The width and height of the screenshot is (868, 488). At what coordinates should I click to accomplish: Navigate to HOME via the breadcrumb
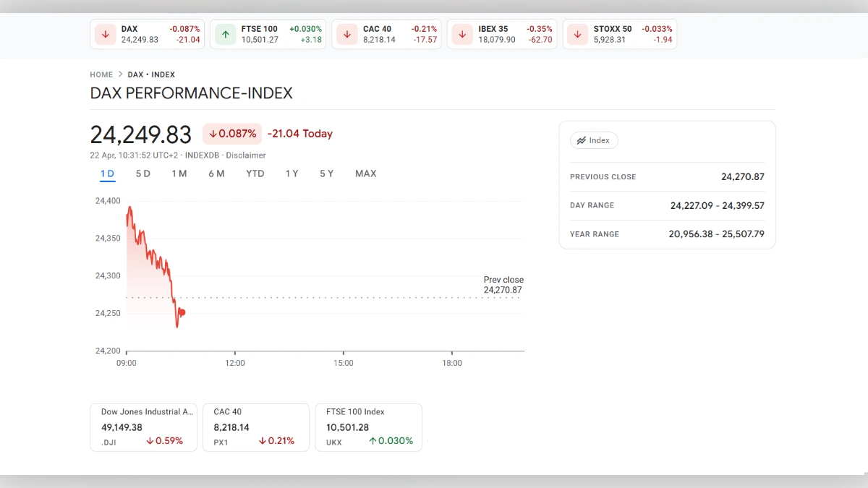[x=101, y=74]
